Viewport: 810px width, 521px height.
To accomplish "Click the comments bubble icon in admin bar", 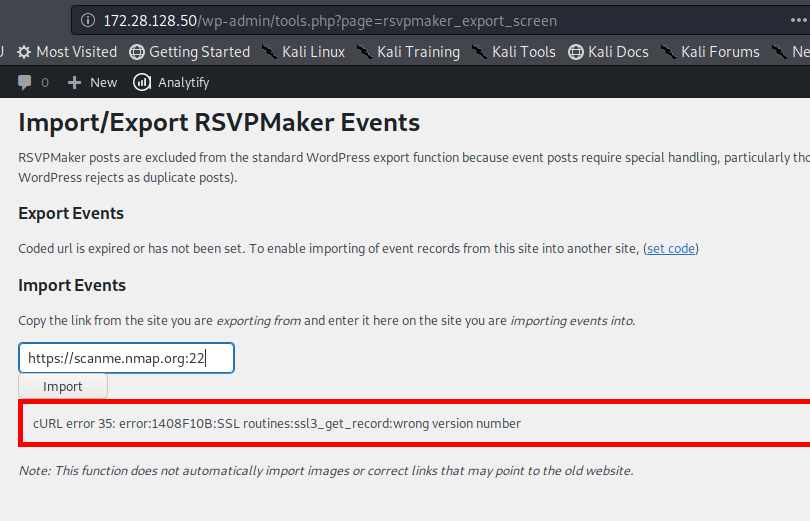I will coord(24,83).
